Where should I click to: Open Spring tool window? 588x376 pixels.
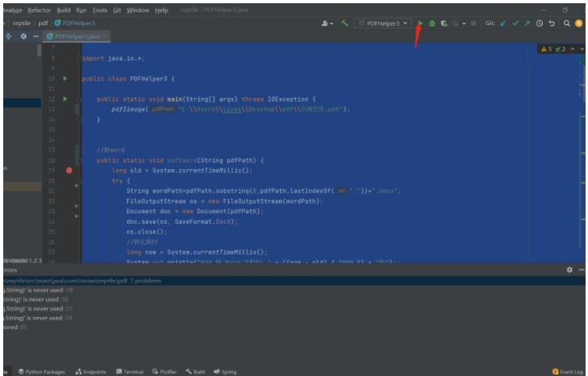[225, 371]
